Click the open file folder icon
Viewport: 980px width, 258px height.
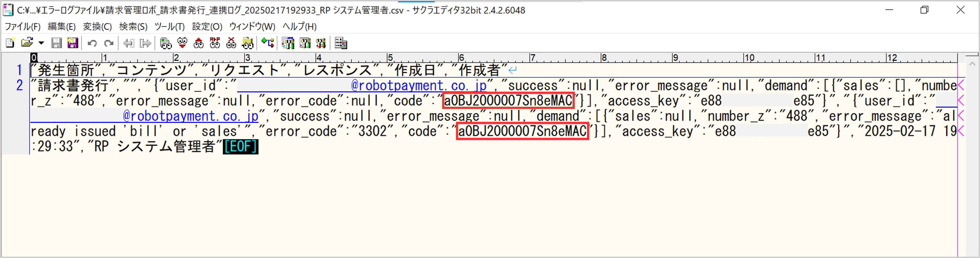coord(27,43)
